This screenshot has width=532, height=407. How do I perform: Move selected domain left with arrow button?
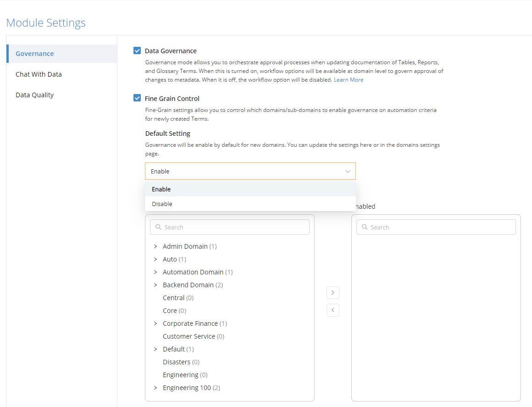tap(333, 310)
